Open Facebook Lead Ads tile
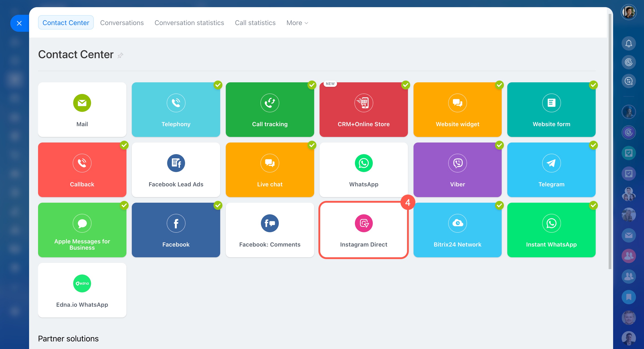Viewport: 644px width, 349px height. 176,170
